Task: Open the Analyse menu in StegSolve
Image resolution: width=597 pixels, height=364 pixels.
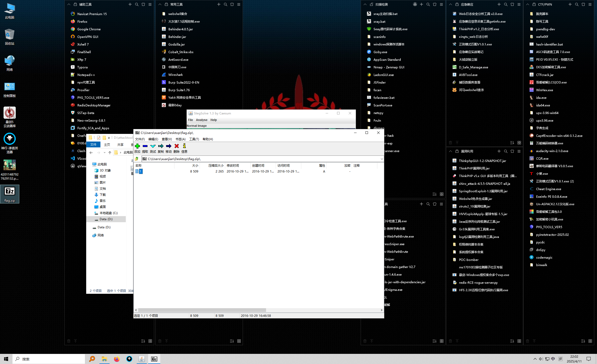Action: pos(202,120)
